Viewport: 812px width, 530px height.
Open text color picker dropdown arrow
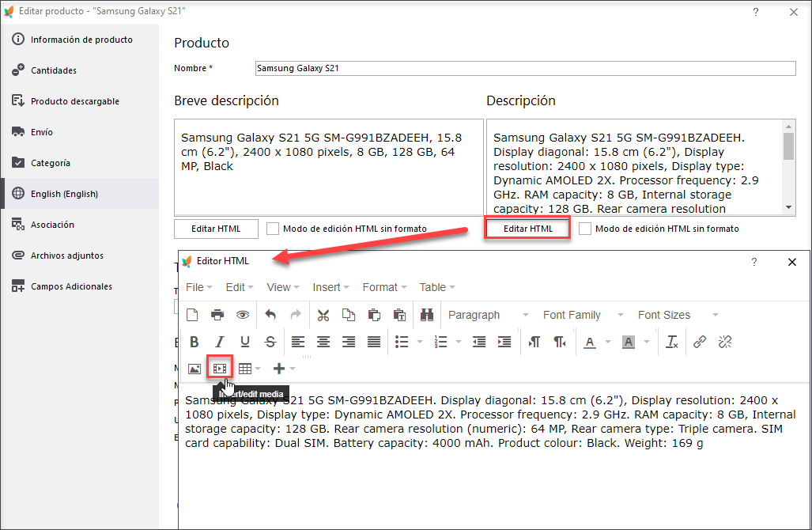(608, 342)
